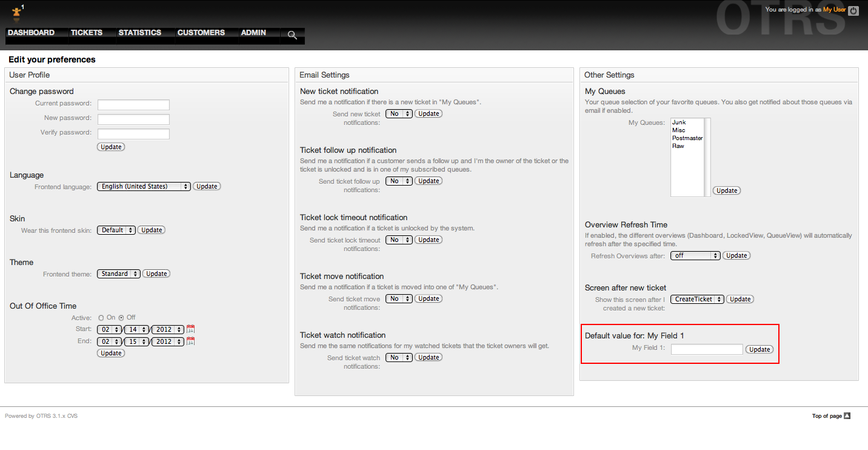868x450 pixels.
Task: Click Update under Change password
Action: click(111, 147)
